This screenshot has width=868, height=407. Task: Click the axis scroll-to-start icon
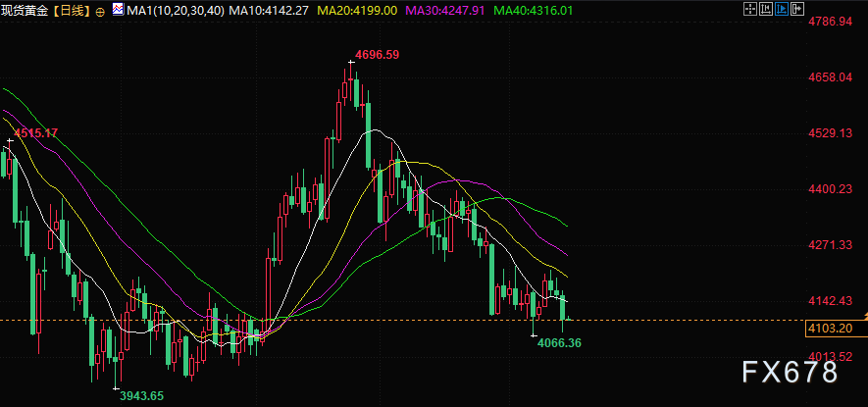[766, 9]
